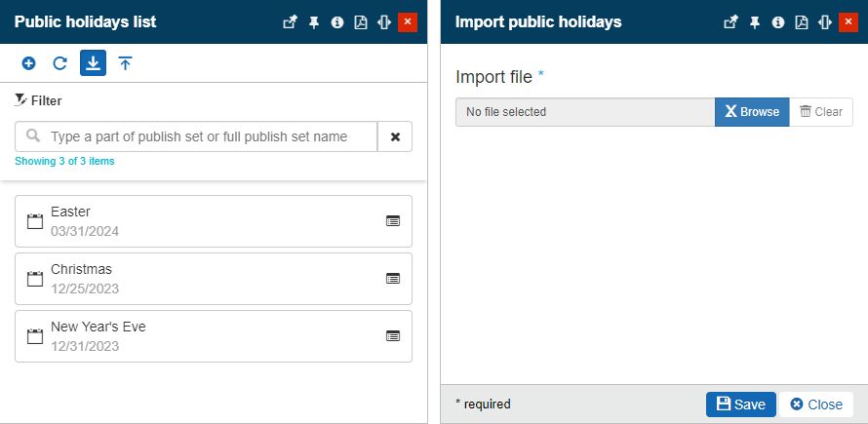Viewport: 868px width, 424px height.
Task: Open the New Year's Eve holiday entry
Action: pos(214,336)
